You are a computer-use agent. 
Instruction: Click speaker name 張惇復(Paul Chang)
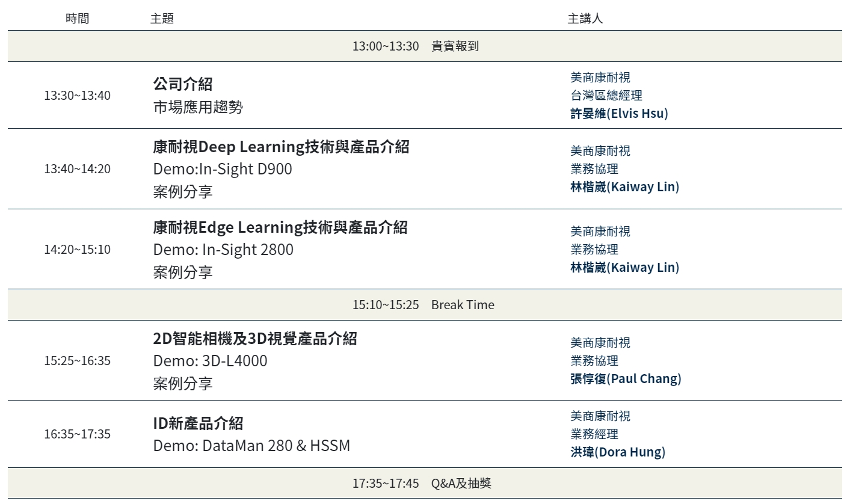626,379
